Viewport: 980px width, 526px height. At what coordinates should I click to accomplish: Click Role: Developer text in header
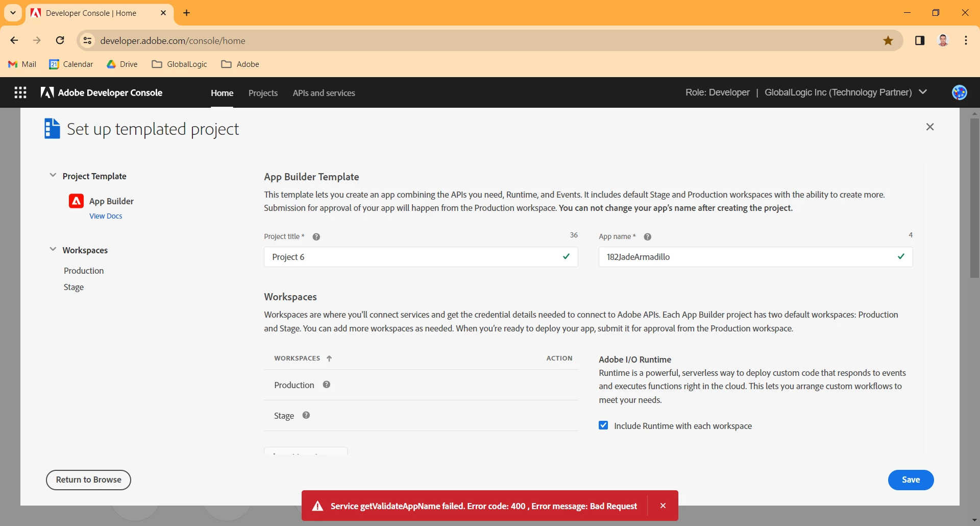pyautogui.click(x=717, y=92)
